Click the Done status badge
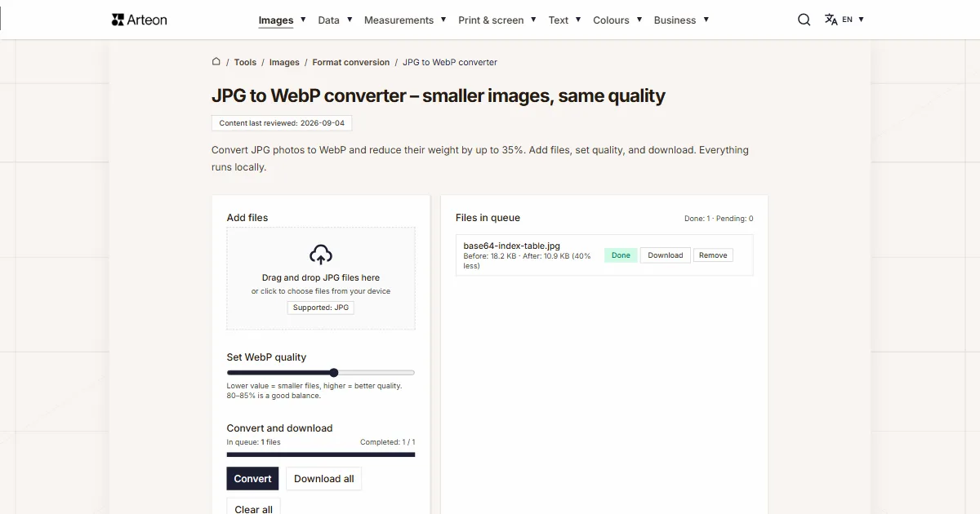The width and height of the screenshot is (980, 514). click(x=621, y=255)
